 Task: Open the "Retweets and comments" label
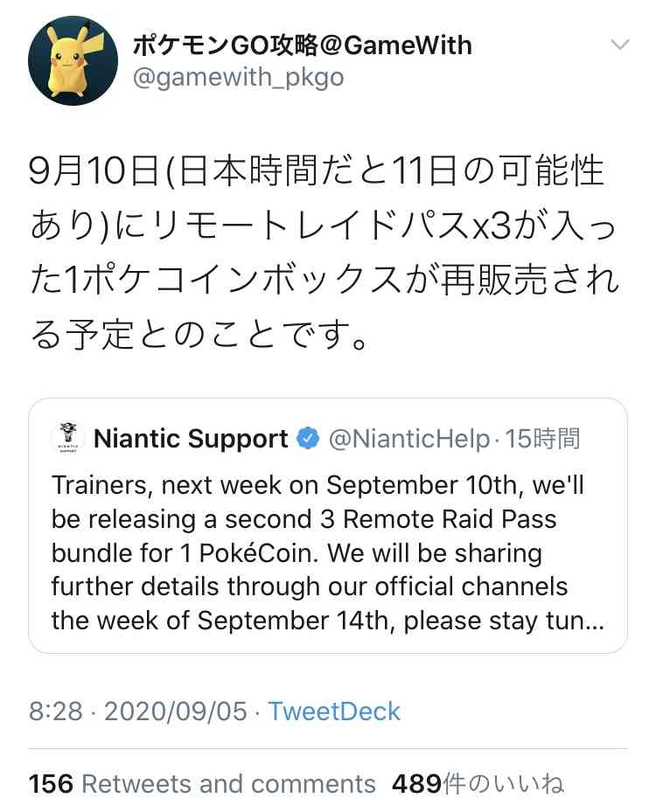click(228, 784)
